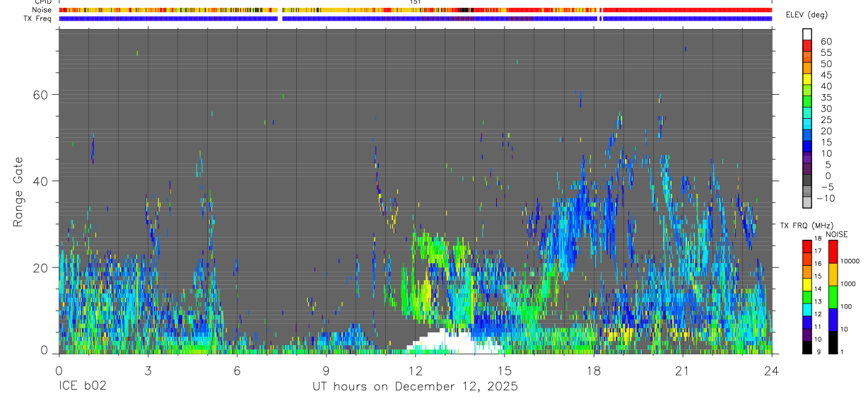Choose the black NOISE swatch between 10 and 1
The height and width of the screenshot is (401, 868).
click(833, 342)
